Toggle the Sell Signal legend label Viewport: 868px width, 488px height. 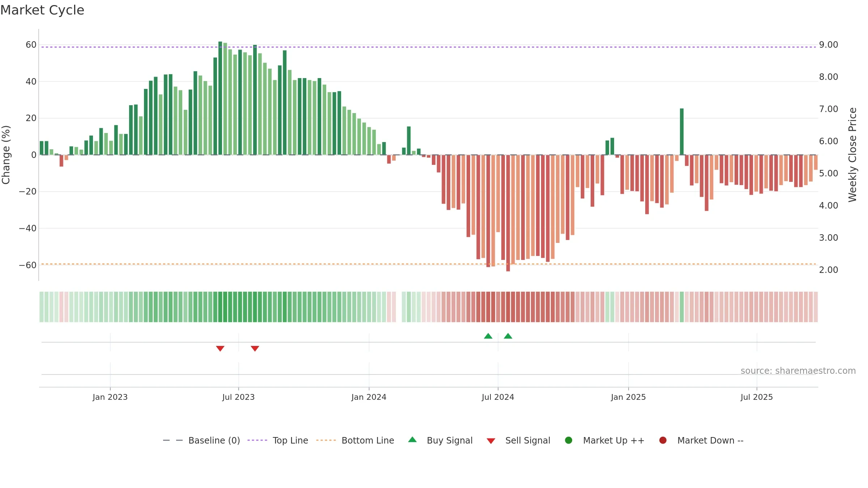click(528, 441)
